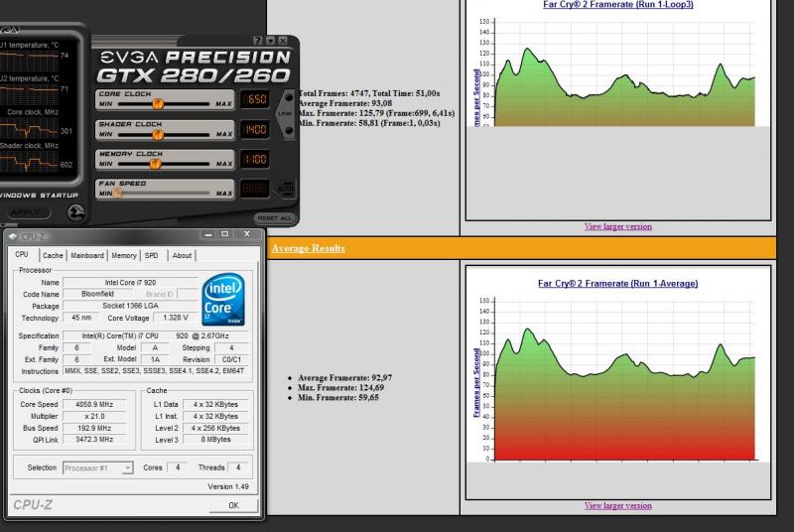Viewport: 794px width, 532px height.
Task: Select the SPD tab in CPU-Z
Action: (152, 256)
